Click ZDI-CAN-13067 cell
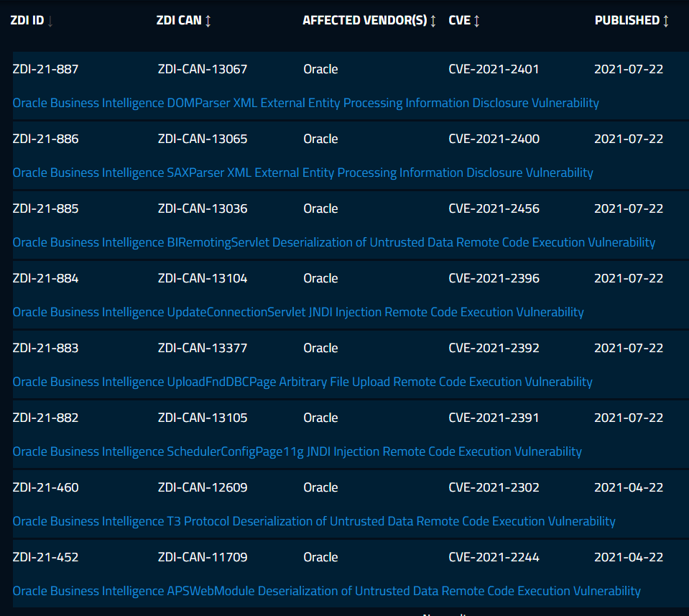 (203, 69)
